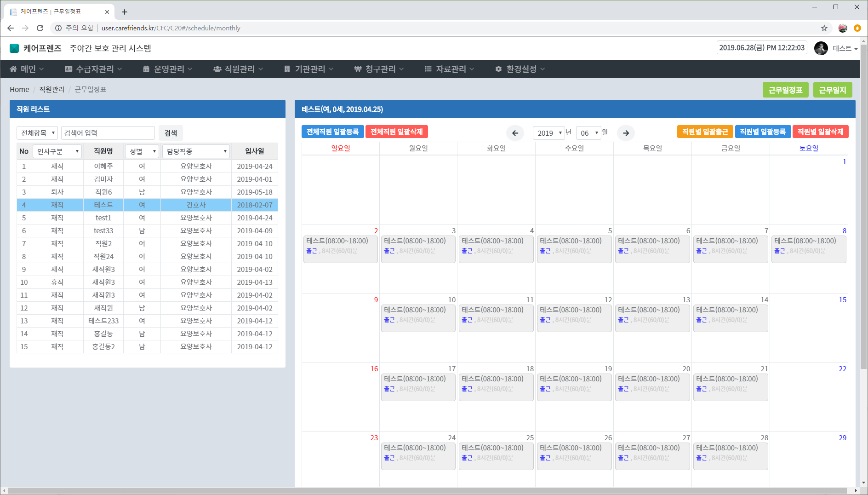Open the Chrome profile avatar
The image size is (868, 495).
click(843, 28)
